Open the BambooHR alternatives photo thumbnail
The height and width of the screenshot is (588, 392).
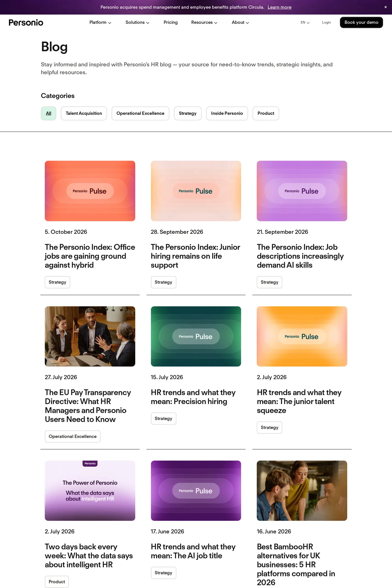302,491
